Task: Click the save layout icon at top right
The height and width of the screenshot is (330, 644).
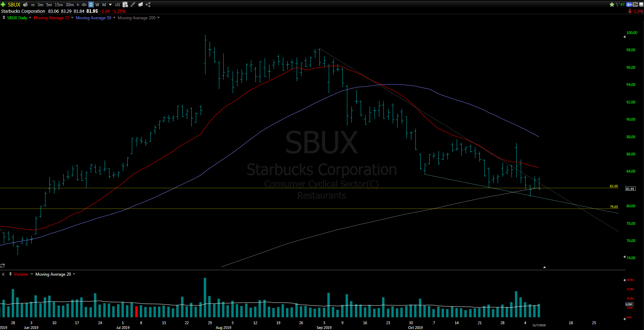Action: pyautogui.click(x=641, y=4)
